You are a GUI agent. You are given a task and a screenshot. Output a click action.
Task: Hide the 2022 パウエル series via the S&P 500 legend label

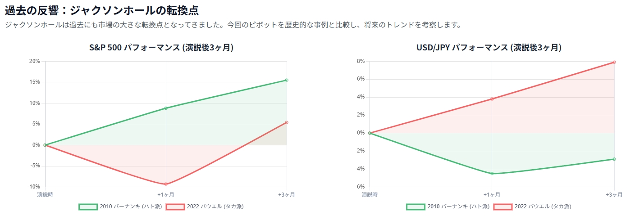(x=215, y=207)
